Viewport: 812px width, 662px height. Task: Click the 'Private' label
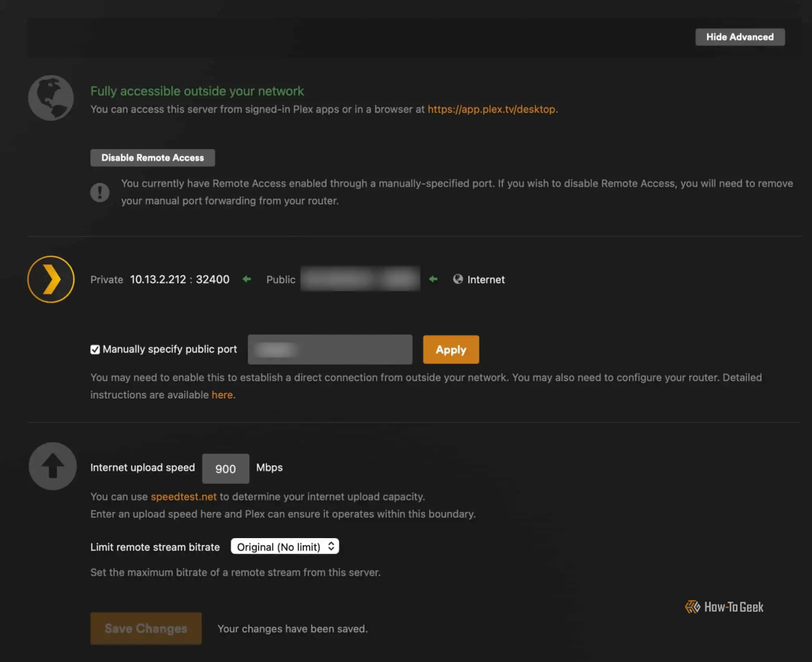tap(107, 280)
